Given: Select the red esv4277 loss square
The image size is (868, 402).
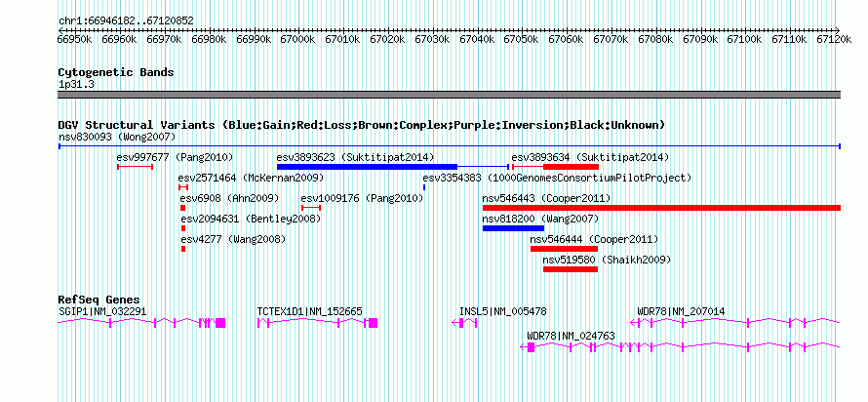Looking at the screenshot, I should coord(183,249).
